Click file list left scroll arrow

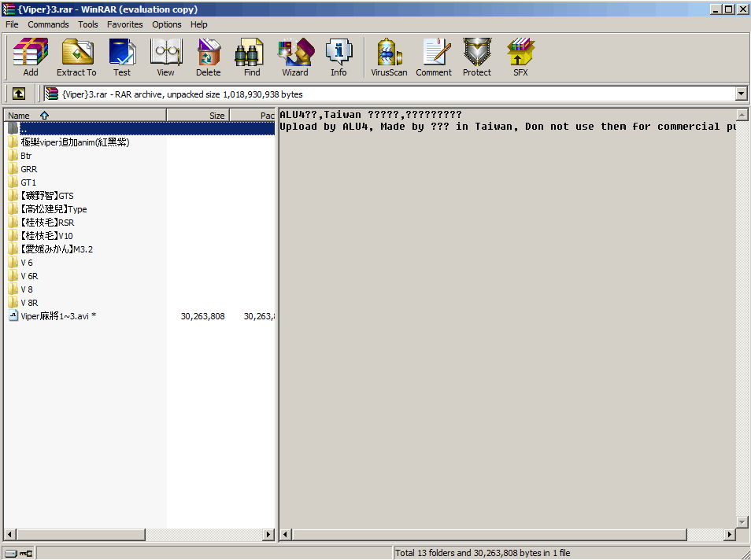tap(9, 534)
